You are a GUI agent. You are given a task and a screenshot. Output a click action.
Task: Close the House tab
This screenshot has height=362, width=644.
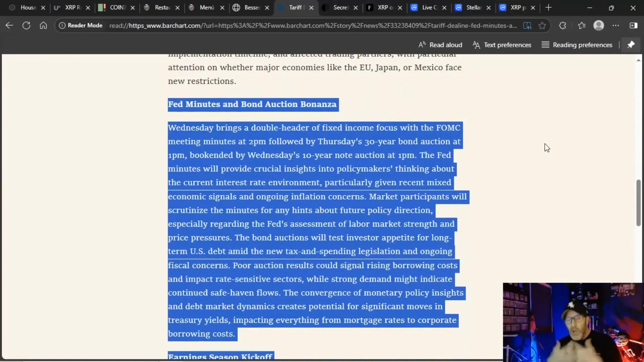pyautogui.click(x=43, y=7)
